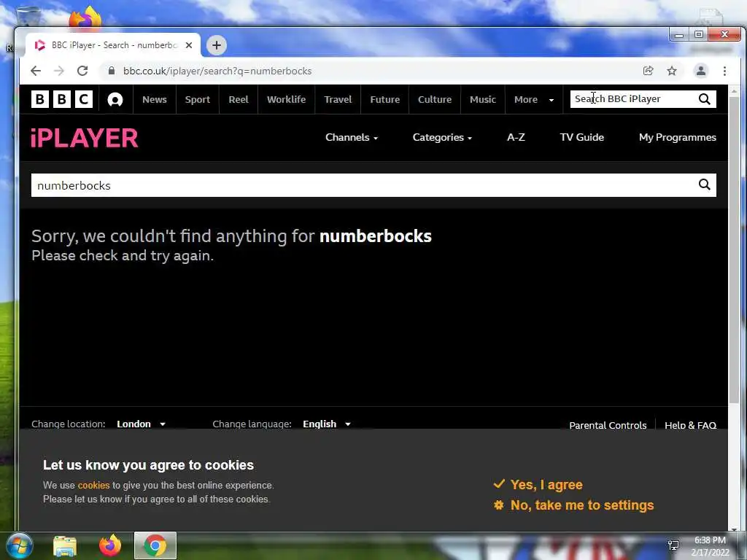747x560 pixels.
Task: Open News section
Action: pyautogui.click(x=155, y=99)
